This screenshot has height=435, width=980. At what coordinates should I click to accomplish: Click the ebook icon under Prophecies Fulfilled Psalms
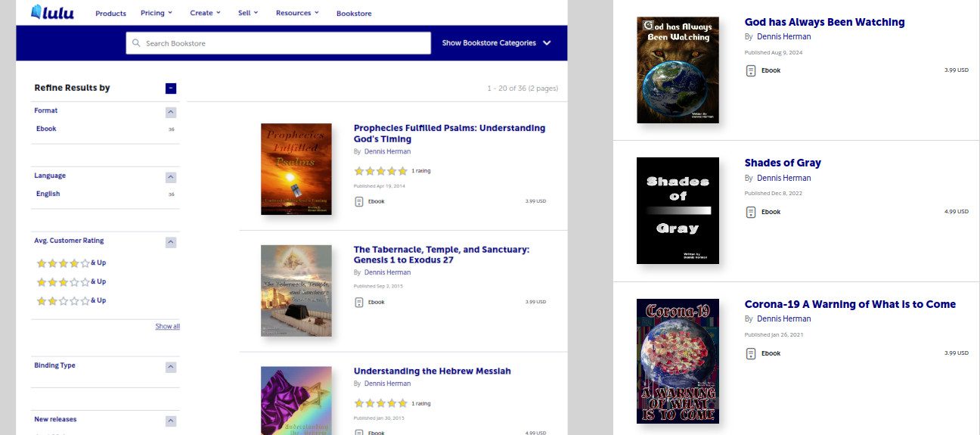click(359, 201)
